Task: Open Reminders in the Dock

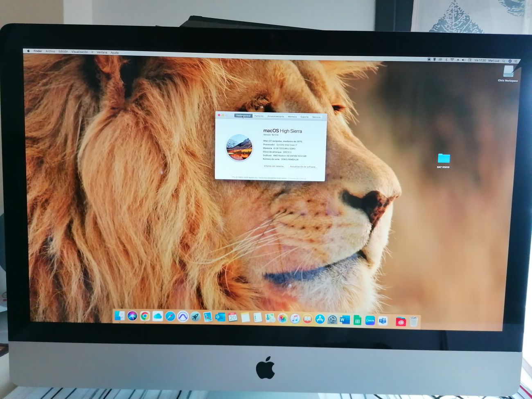Action: coord(258,318)
